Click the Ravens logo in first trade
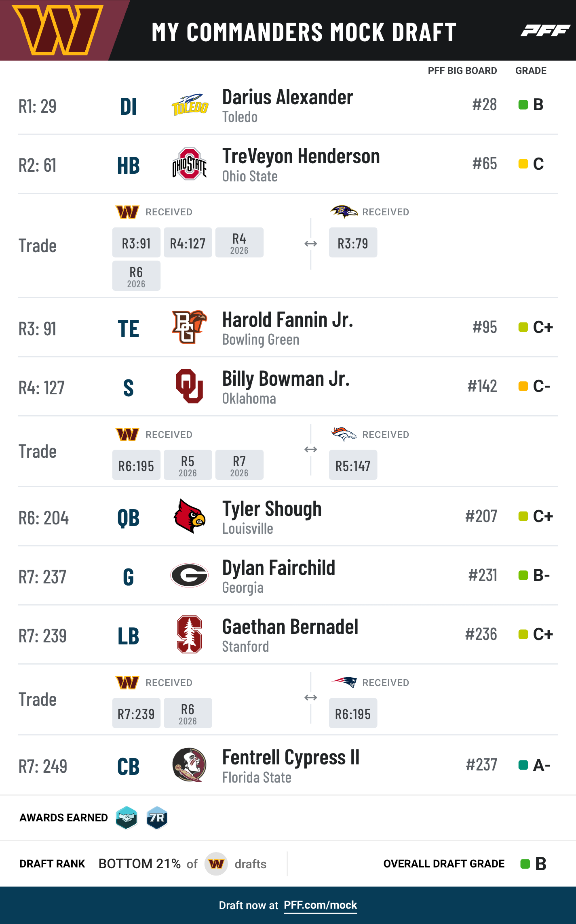The image size is (576, 924). point(344,211)
